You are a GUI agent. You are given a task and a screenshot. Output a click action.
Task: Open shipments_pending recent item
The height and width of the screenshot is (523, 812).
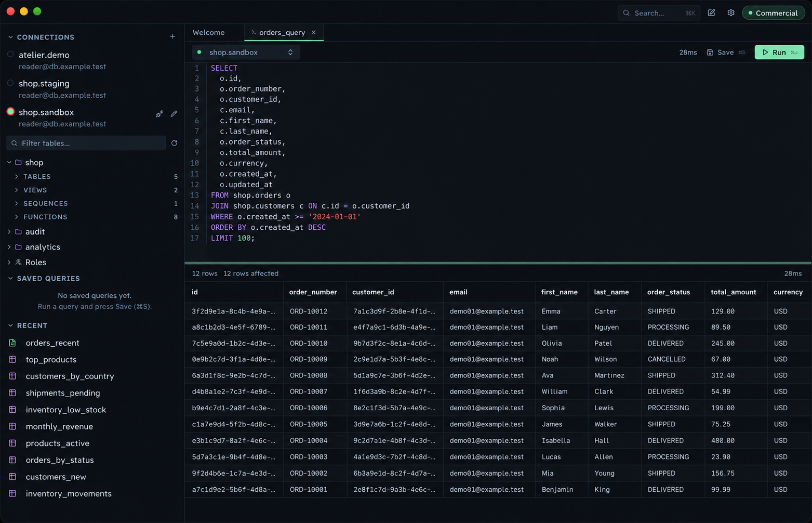click(x=63, y=393)
